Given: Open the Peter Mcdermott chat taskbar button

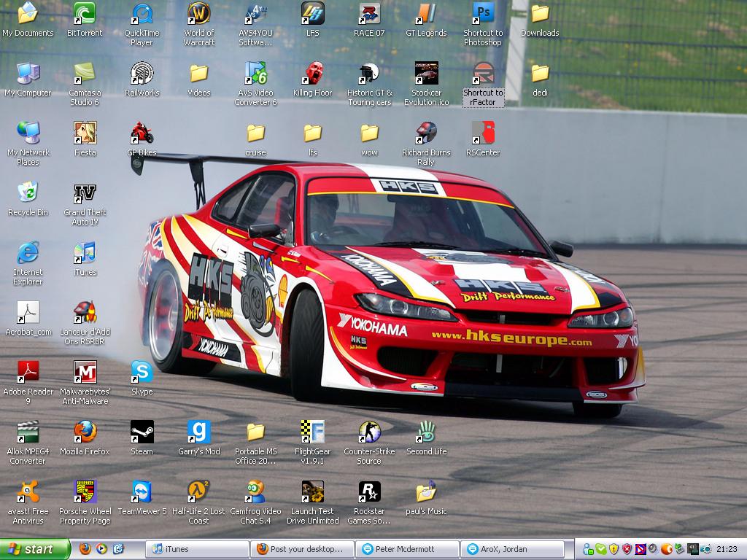Looking at the screenshot, I should tap(407, 549).
